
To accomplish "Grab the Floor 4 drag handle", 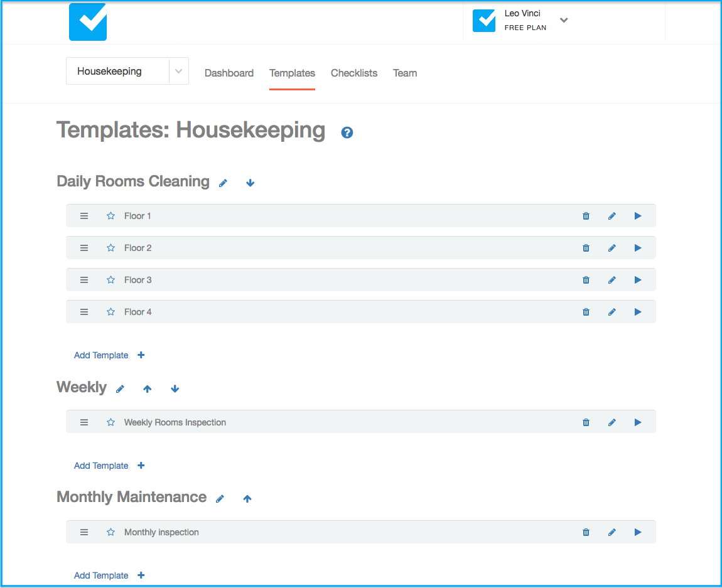I will point(84,312).
